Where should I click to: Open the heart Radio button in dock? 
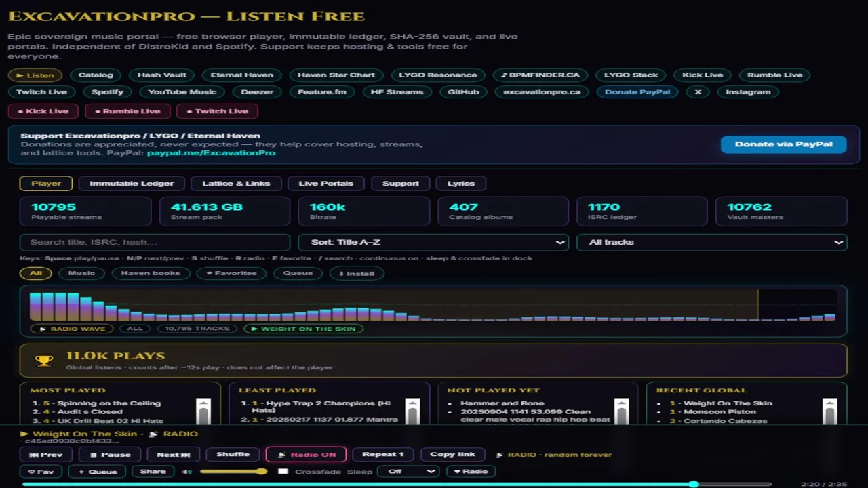471,472
